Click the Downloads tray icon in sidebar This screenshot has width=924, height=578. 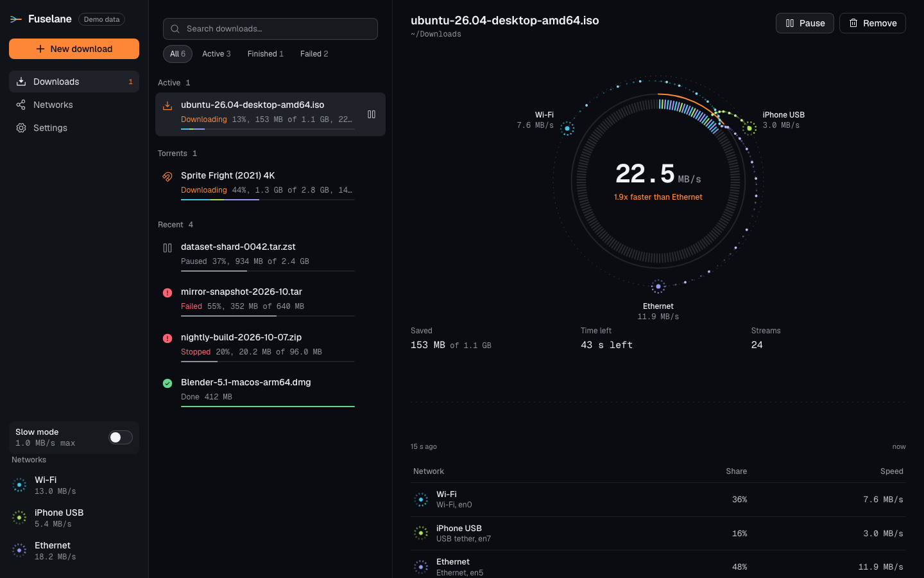[x=21, y=82]
